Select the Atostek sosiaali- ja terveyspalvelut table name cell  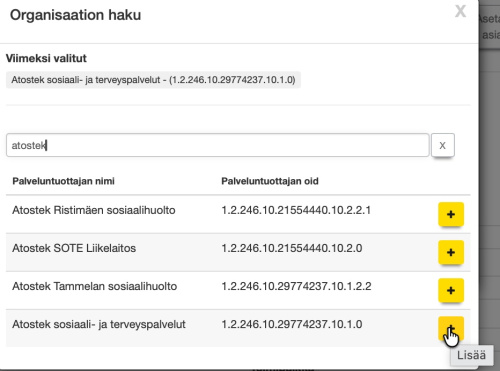(x=99, y=324)
